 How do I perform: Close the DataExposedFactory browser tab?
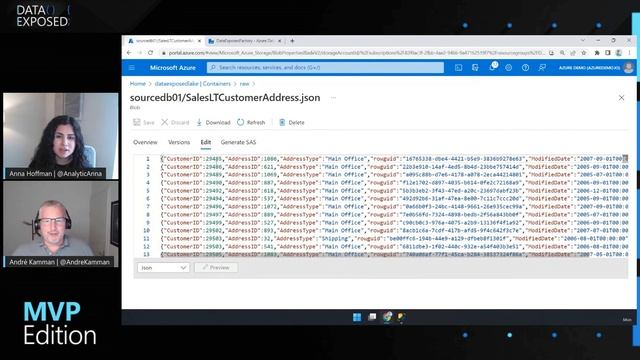pyautogui.click(x=280, y=41)
